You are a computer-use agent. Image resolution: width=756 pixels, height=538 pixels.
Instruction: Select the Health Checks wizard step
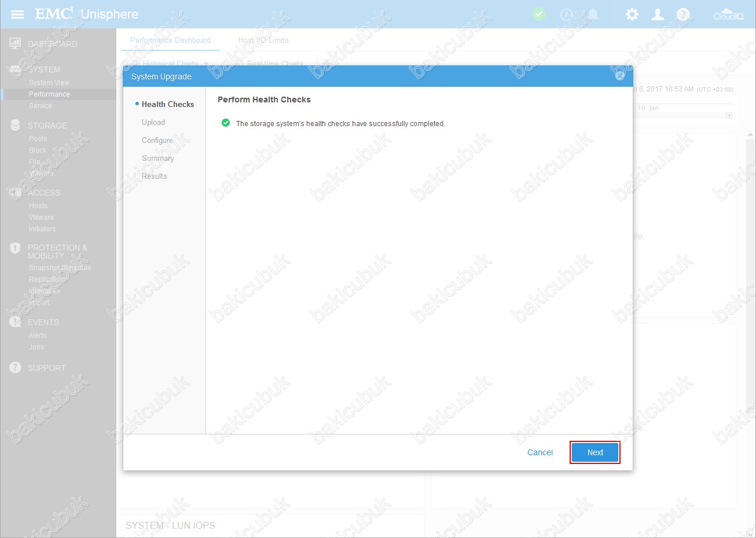point(168,104)
